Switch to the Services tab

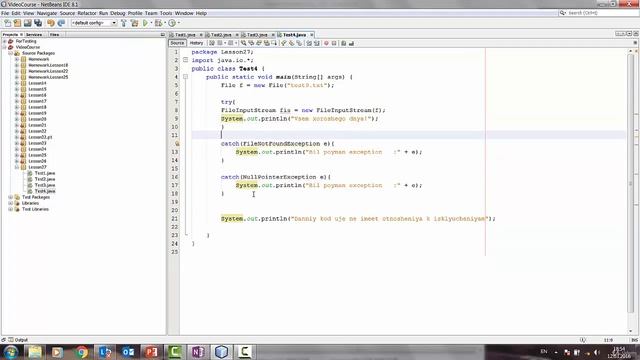click(x=34, y=35)
